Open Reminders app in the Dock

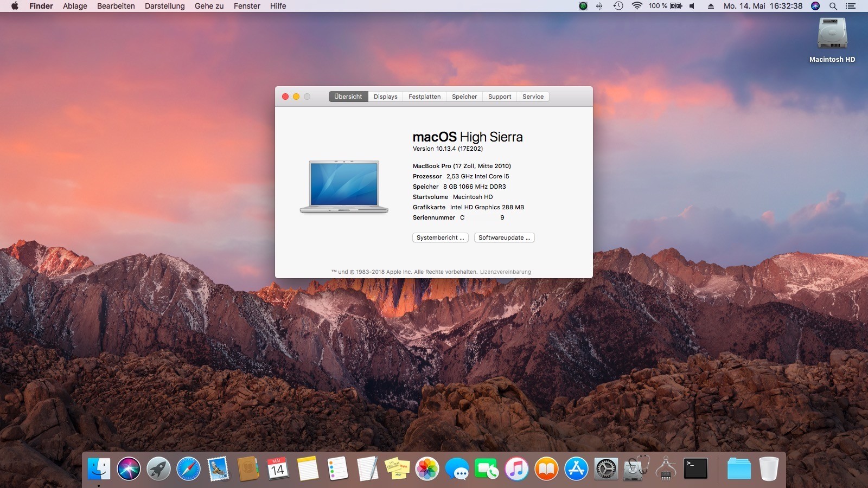tap(337, 468)
